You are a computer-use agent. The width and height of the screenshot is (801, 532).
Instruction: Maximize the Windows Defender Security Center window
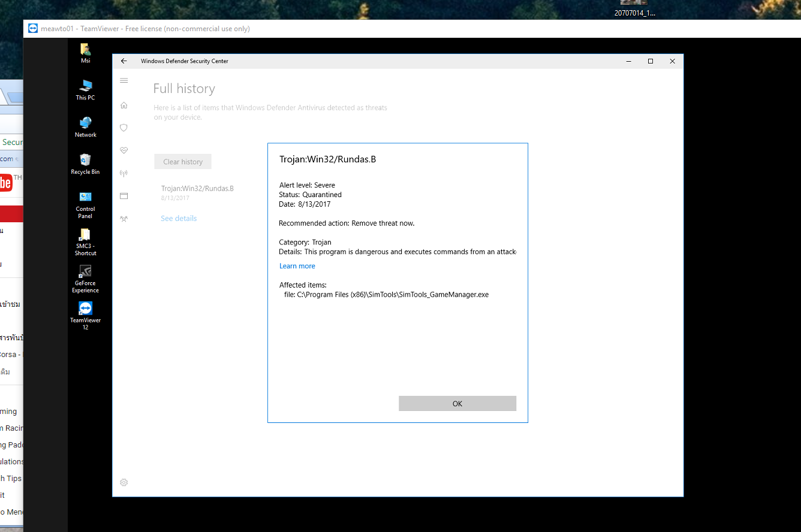coord(651,61)
